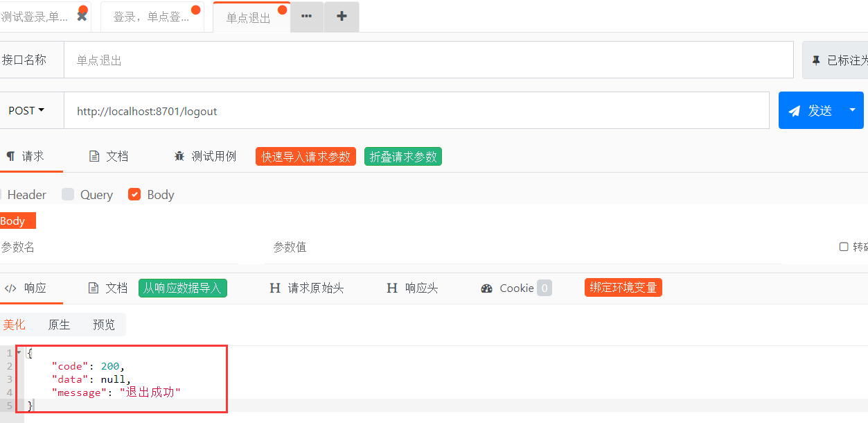The height and width of the screenshot is (423, 868).
Task: Click the 绑定环境变量 button
Action: point(623,287)
